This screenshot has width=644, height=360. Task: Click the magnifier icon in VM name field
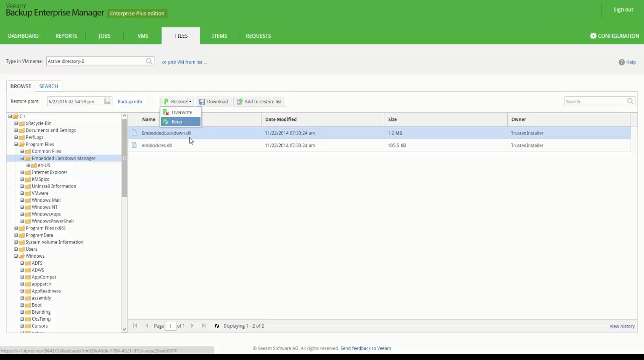point(149,61)
